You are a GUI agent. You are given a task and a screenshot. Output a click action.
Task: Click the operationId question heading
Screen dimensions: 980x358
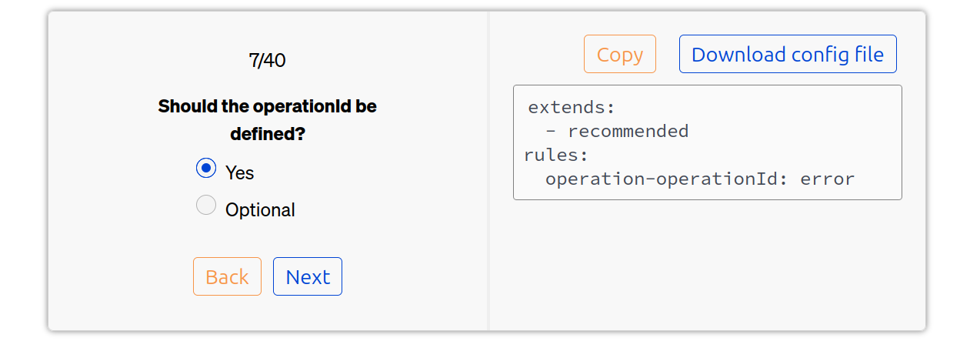point(267,119)
